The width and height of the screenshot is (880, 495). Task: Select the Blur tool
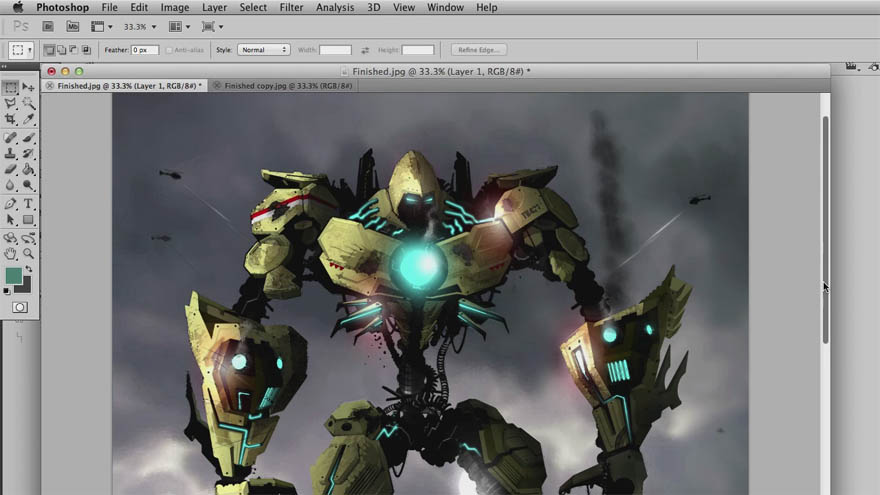pos(11,185)
